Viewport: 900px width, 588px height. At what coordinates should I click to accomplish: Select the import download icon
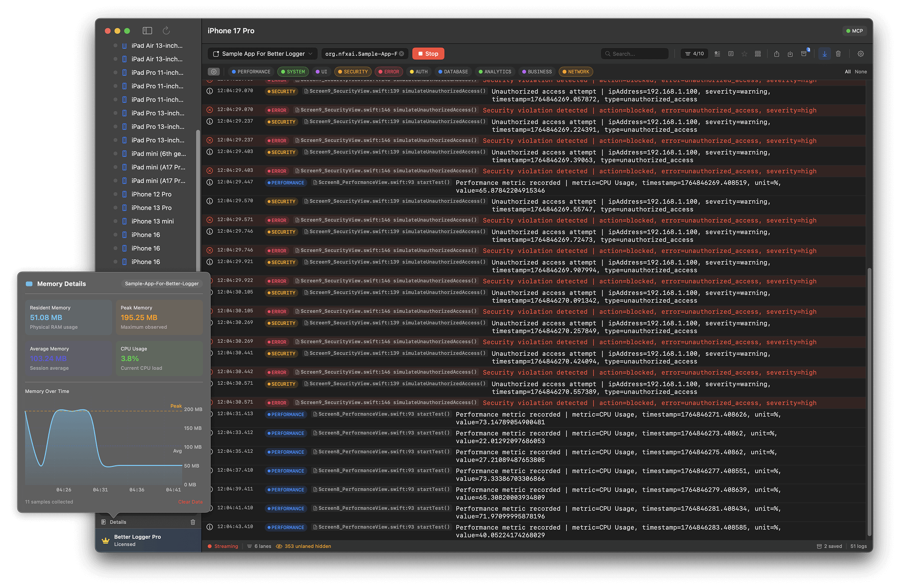[790, 54]
